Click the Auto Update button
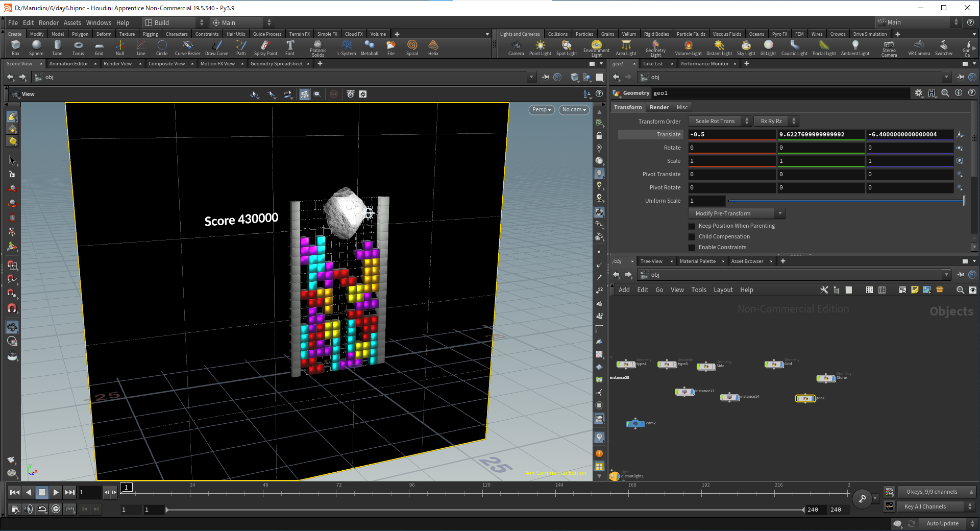Image resolution: width=980 pixels, height=531 pixels. tap(942, 523)
